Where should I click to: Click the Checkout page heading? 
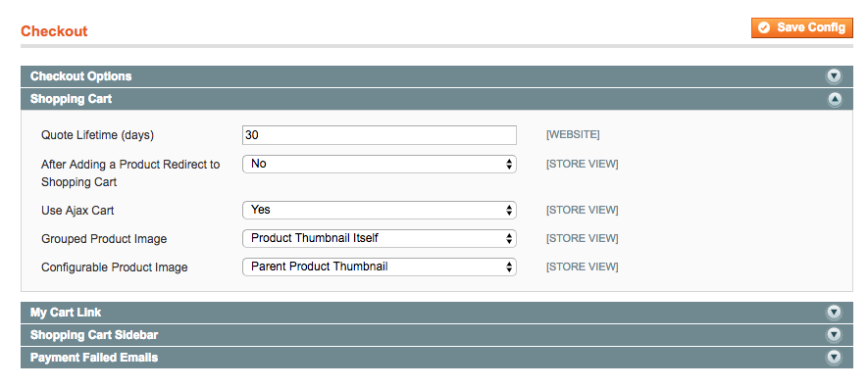point(54,31)
